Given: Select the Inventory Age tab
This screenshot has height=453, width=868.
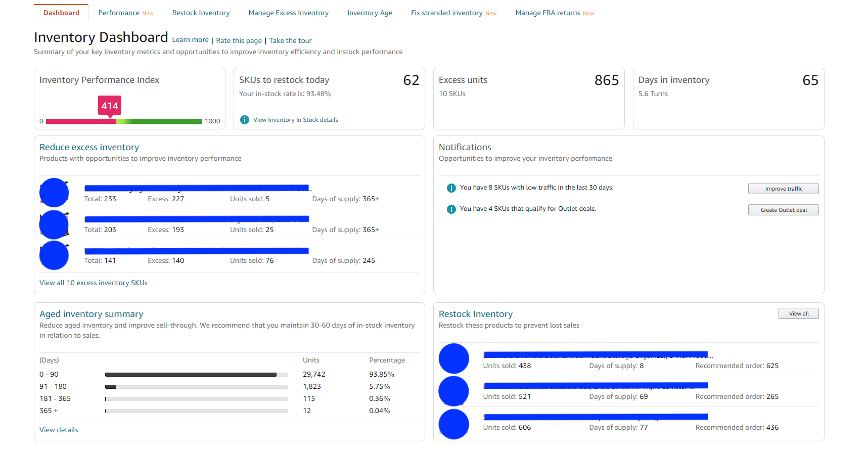Looking at the screenshot, I should 370,13.
